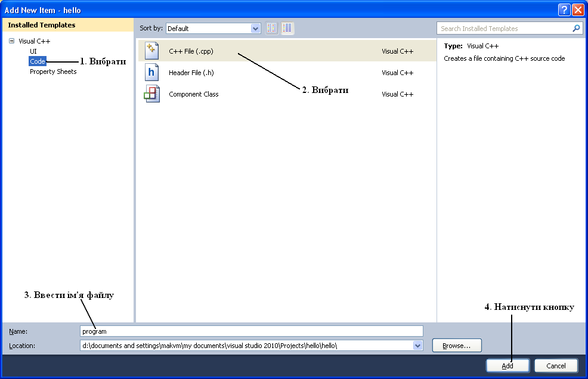Select the Visual C++ tree label
Viewport: 588px width, 379px height.
(x=35, y=41)
